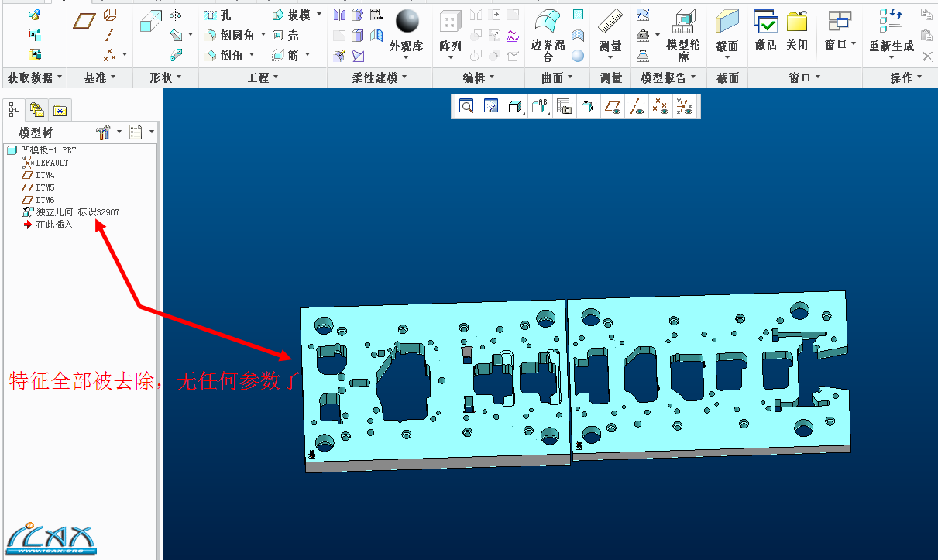The height and width of the screenshot is (560, 938).
Task: Expand the 倒圆角 round dropdown arrow
Action: tap(263, 35)
